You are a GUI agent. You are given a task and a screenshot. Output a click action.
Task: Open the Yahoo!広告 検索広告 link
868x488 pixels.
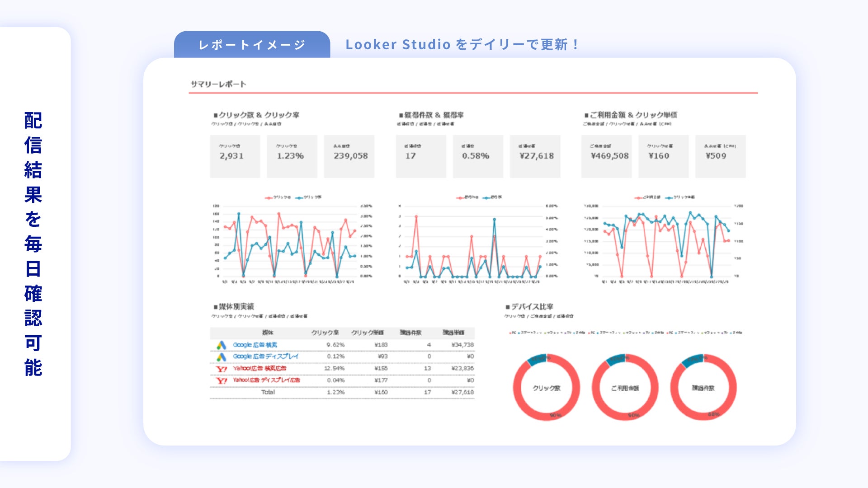pos(259,368)
